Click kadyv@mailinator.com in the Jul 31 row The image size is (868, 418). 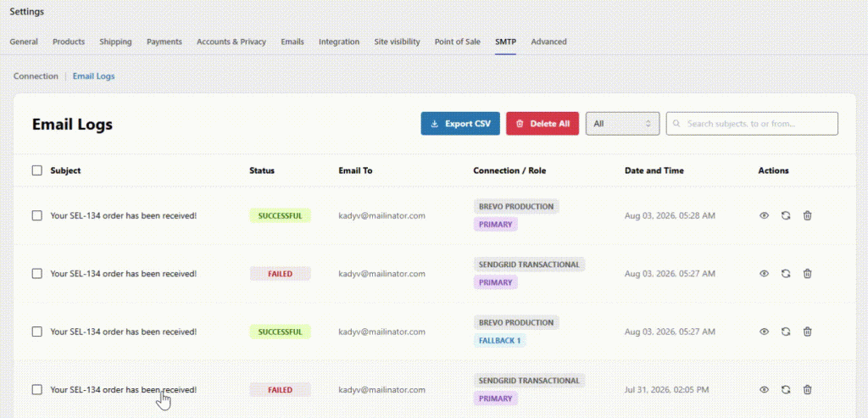(382, 390)
